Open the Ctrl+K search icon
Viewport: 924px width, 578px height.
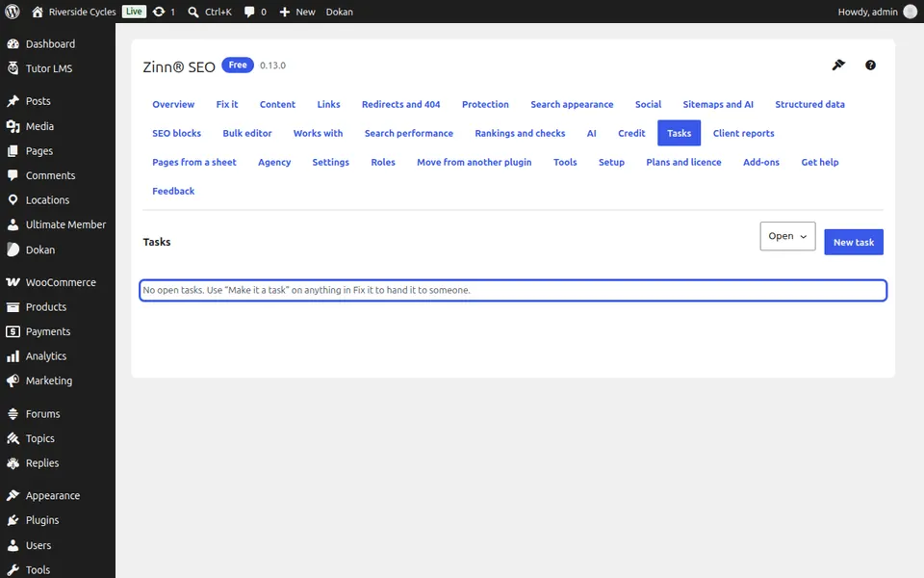pyautogui.click(x=192, y=12)
